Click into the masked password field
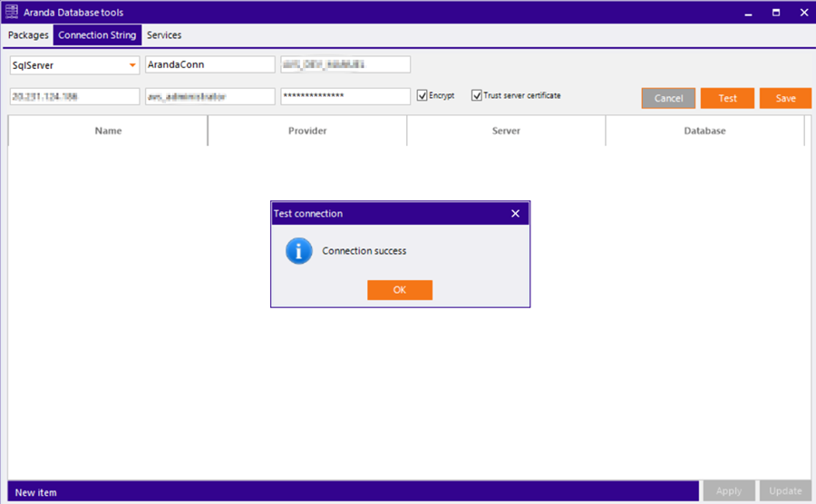This screenshot has width=816, height=504. click(x=345, y=96)
